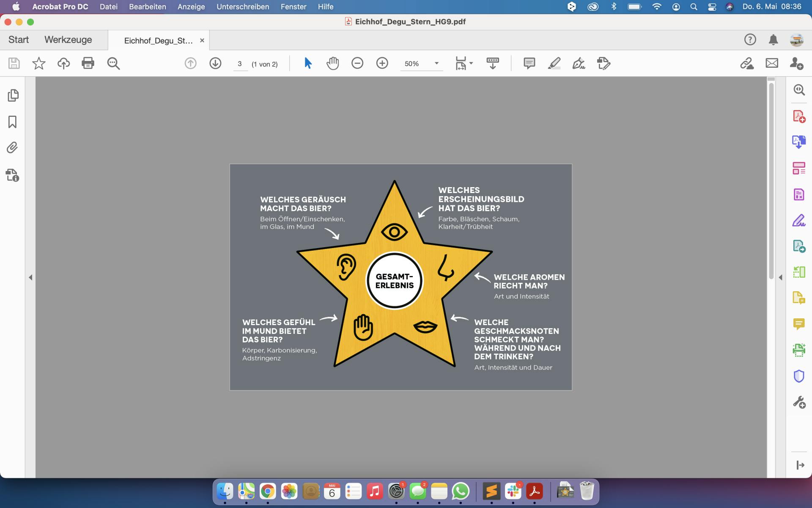Select the highlighter text tool
The width and height of the screenshot is (812, 508).
(554, 63)
